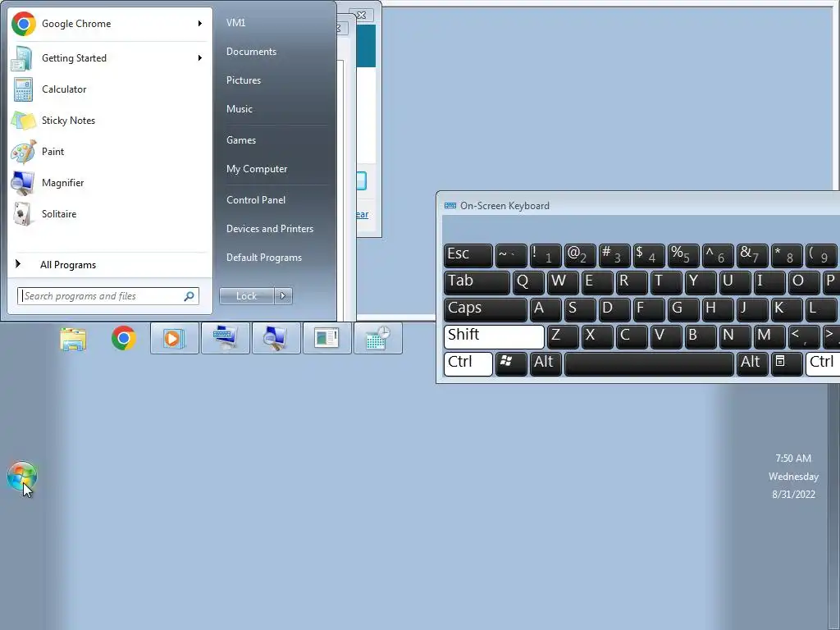Image resolution: width=840 pixels, height=630 pixels.
Task: Tap the W key
Action: click(563, 282)
